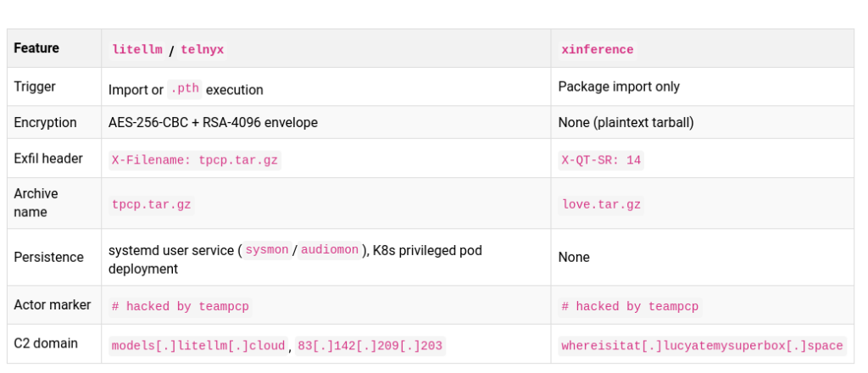
Task: Click the 'Persistence' row label
Action: [x=48, y=258]
